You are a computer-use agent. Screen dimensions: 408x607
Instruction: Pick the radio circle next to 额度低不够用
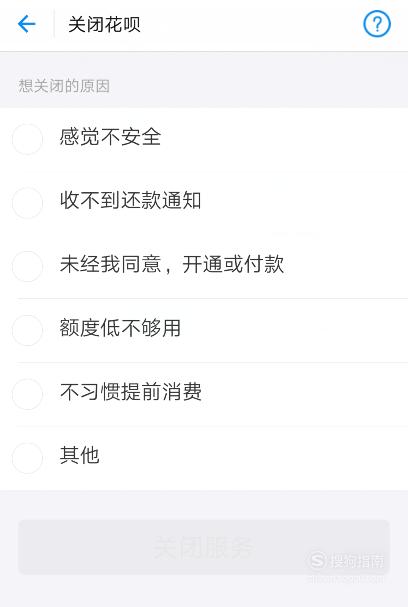click(27, 330)
